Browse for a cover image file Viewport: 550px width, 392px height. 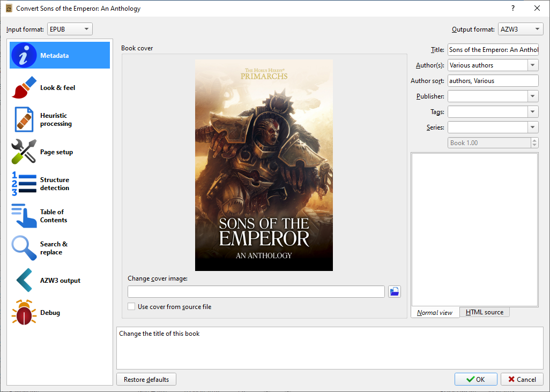pos(395,291)
